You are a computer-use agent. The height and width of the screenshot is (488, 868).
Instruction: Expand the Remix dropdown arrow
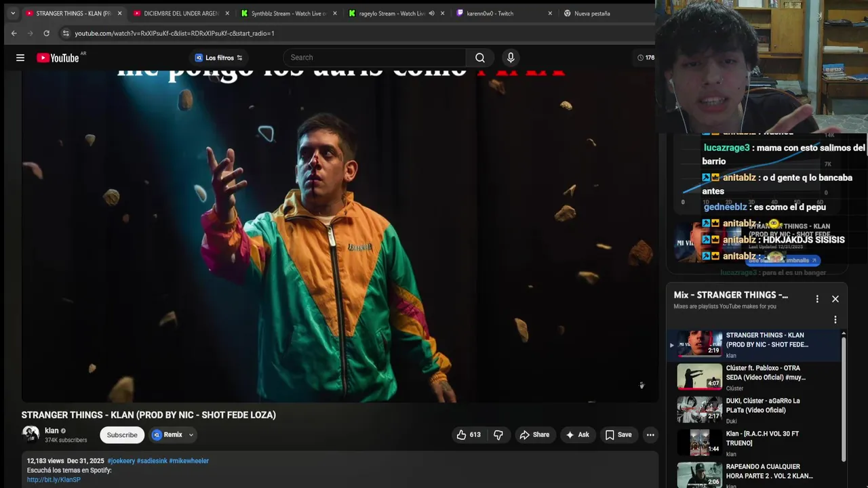[x=191, y=435]
